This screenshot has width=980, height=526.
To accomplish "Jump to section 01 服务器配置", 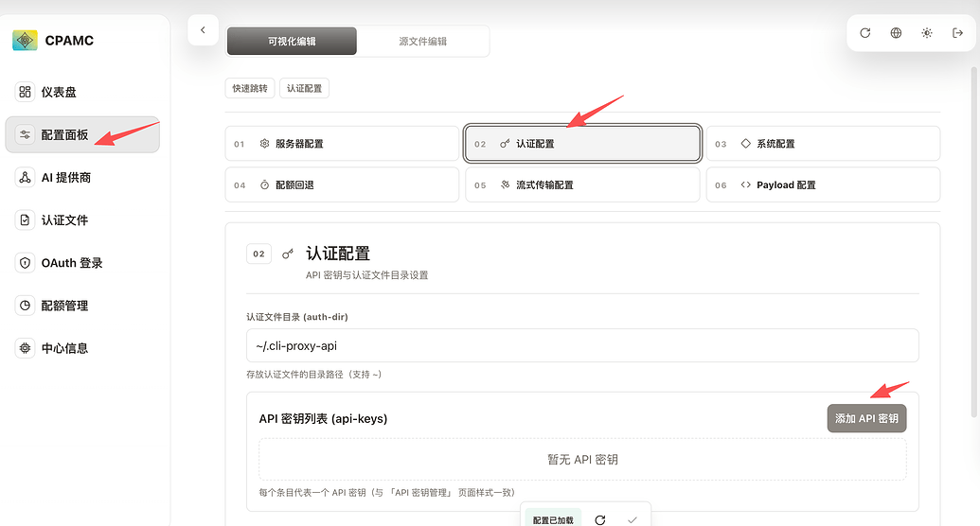I will [x=342, y=144].
